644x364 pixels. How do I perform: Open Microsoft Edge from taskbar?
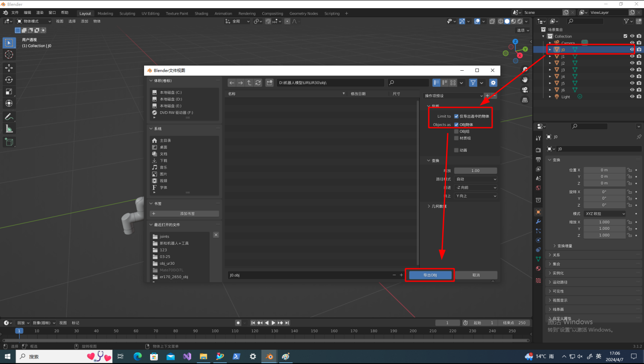point(138,357)
